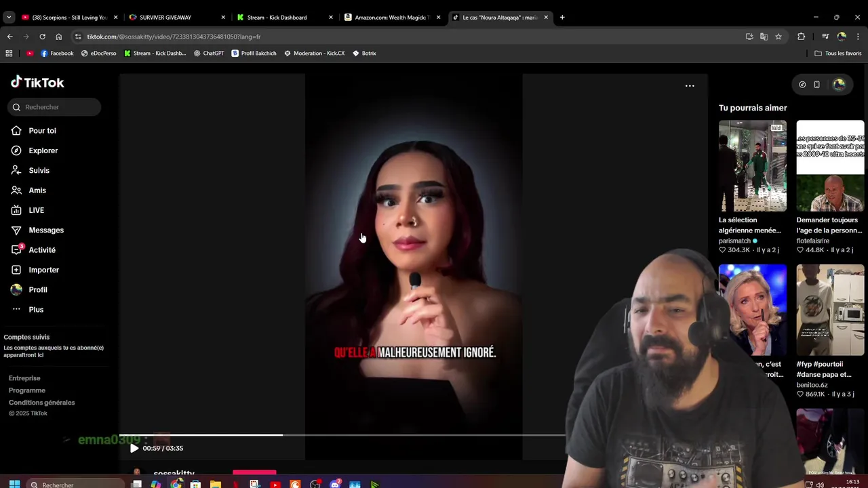The height and width of the screenshot is (488, 868).
Task: Open flotefaisrire account link
Action: coord(813,241)
